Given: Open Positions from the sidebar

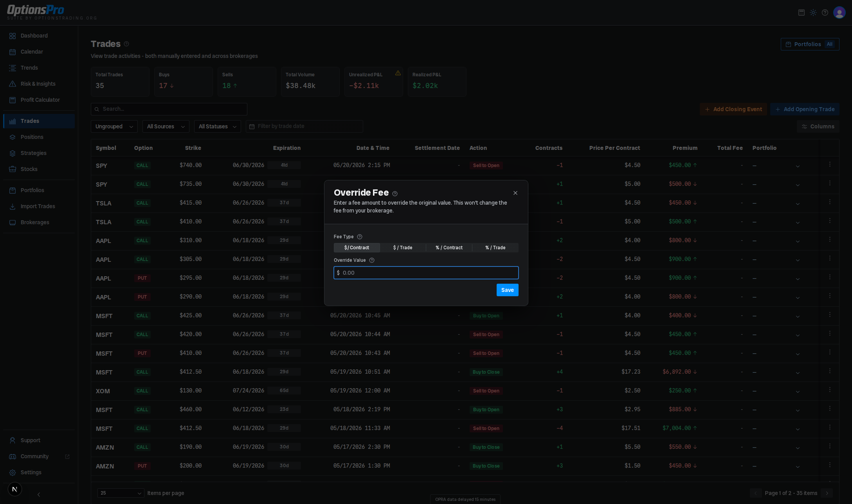Looking at the screenshot, I should pos(39,137).
